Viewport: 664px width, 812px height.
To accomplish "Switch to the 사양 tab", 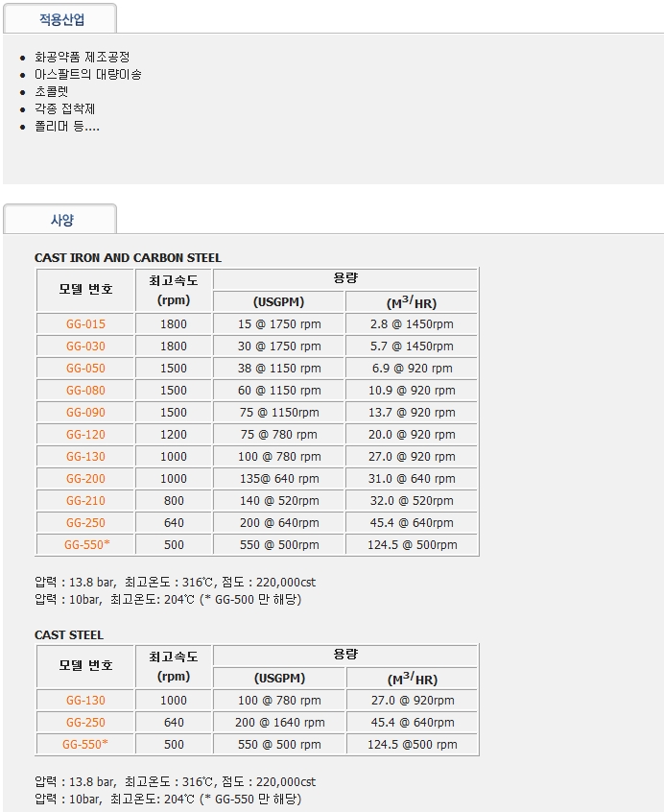I will [60, 220].
